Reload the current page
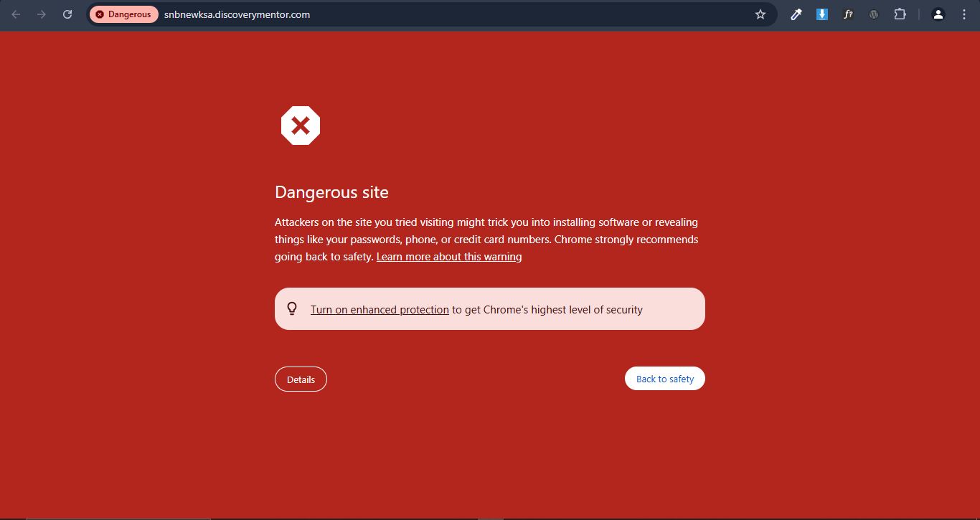This screenshot has width=980, height=520. click(67, 14)
